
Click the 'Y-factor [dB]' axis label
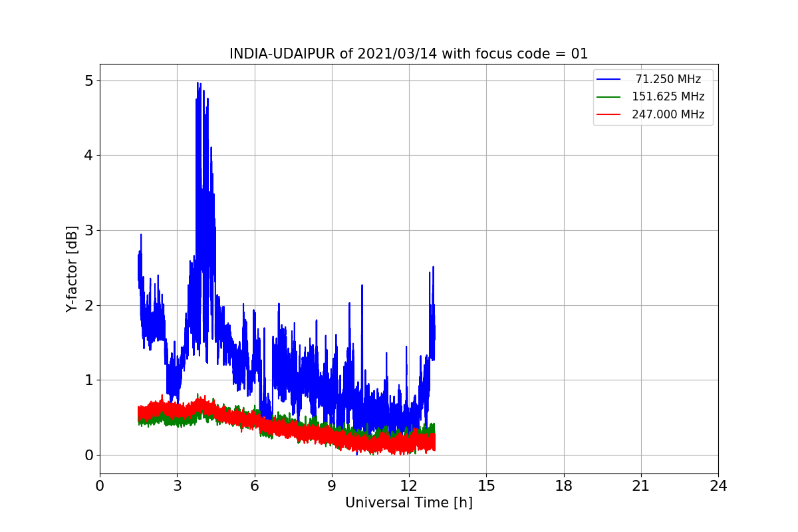[72, 269]
